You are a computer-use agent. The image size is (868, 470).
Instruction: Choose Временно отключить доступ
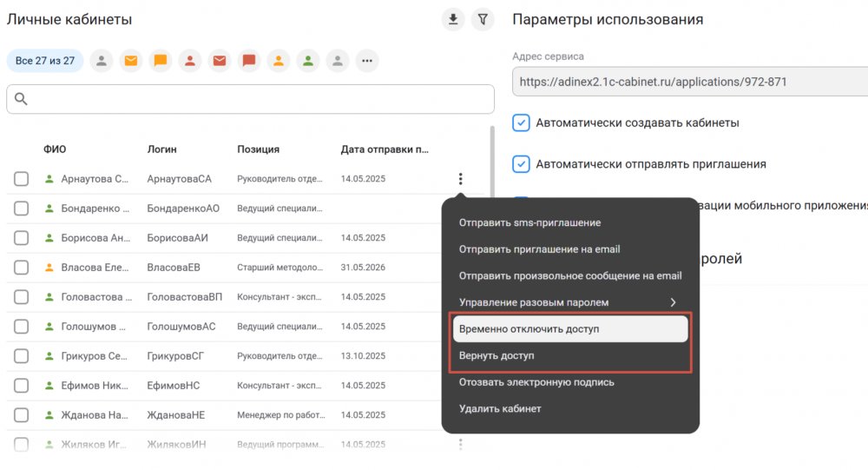570,328
